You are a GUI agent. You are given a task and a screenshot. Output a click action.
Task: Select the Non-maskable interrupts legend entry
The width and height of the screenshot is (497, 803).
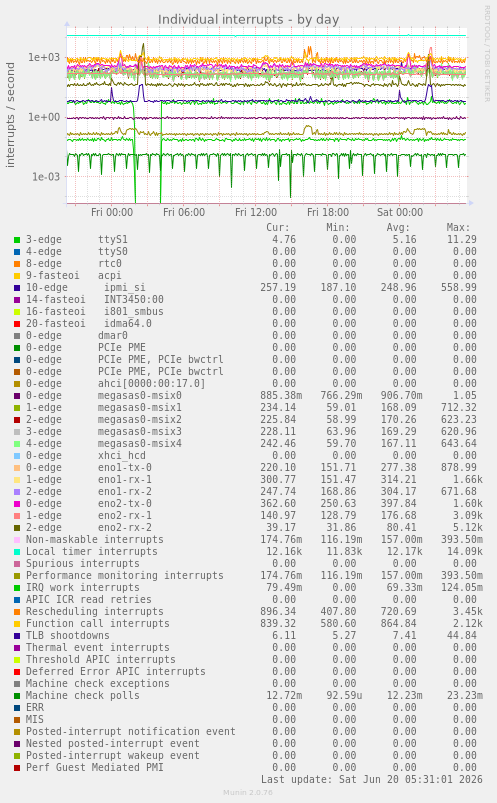(x=95, y=539)
